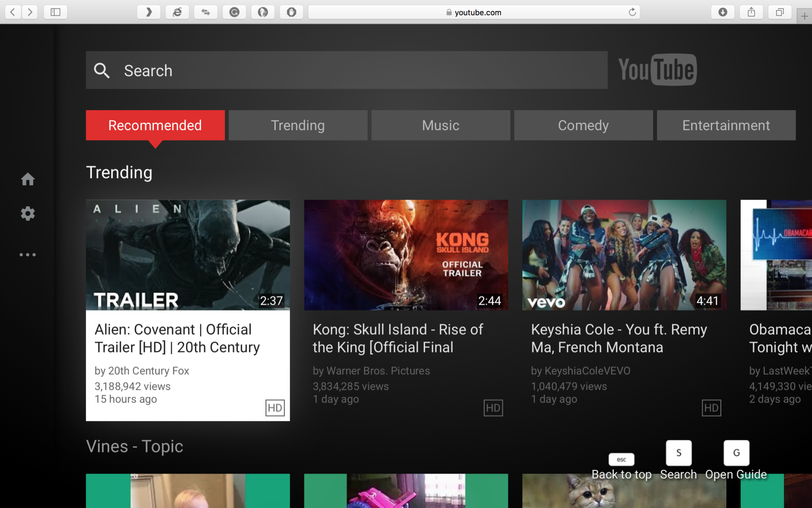Click the Entertainment category tab
The width and height of the screenshot is (812, 508).
coord(726,125)
